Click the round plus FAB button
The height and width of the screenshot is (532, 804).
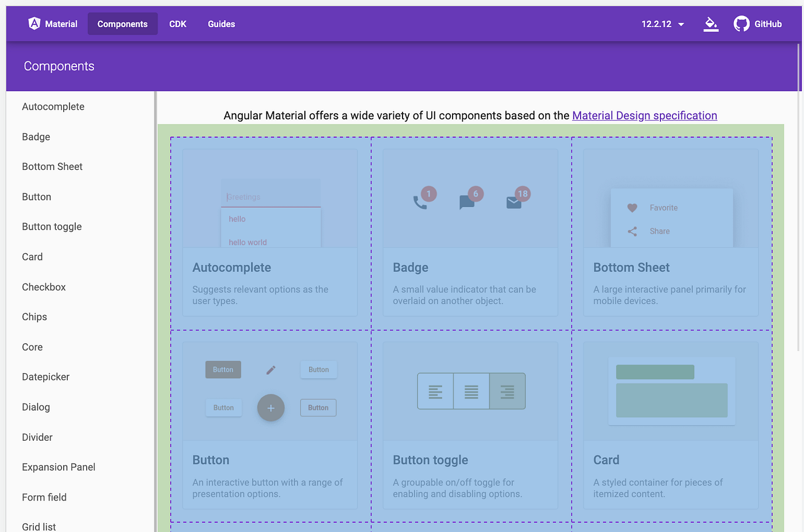click(271, 408)
